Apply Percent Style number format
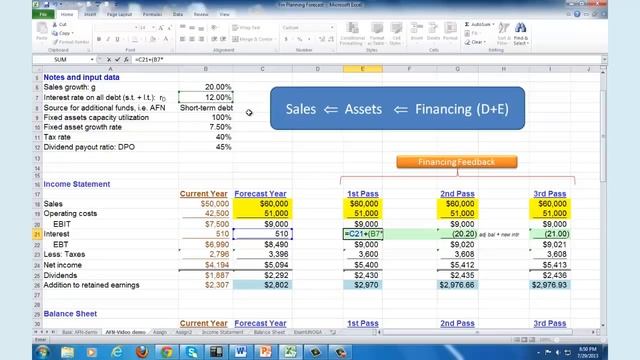This screenshot has height=360, width=640. (299, 39)
